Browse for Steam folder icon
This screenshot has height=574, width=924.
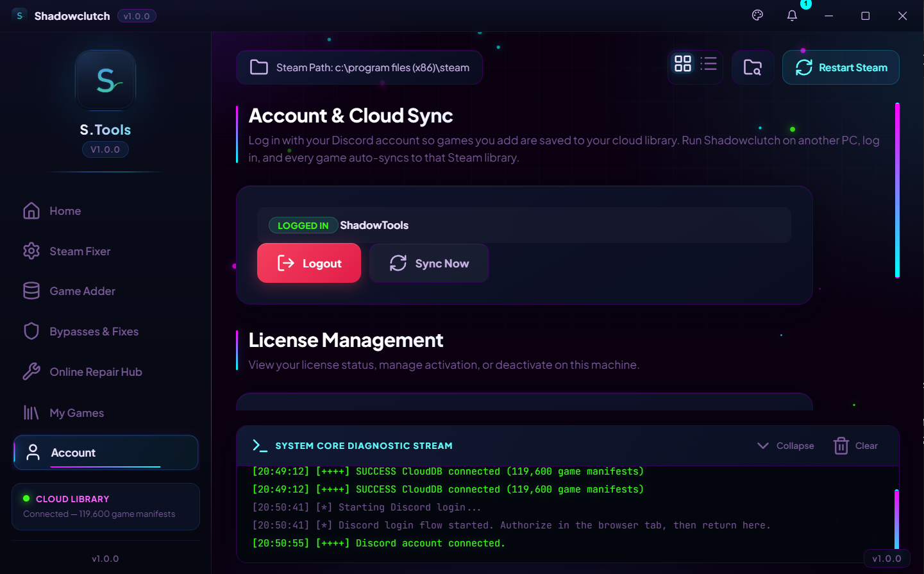click(x=753, y=67)
